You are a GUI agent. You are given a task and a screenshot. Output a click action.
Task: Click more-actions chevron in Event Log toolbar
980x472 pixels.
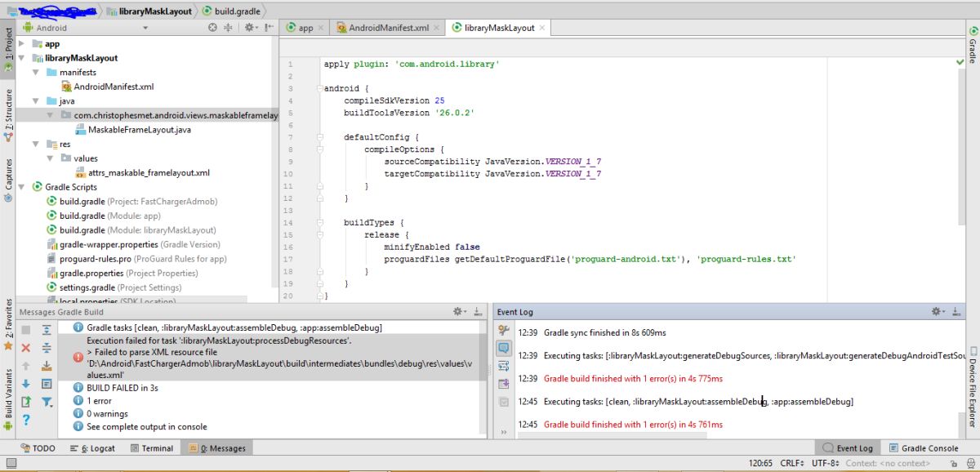click(x=504, y=431)
